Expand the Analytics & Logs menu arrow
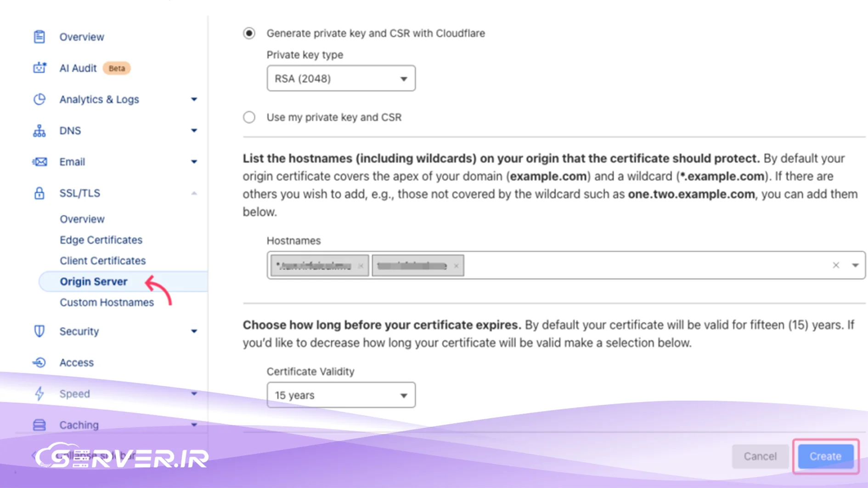Screen dimensions: 868x488 194,100
